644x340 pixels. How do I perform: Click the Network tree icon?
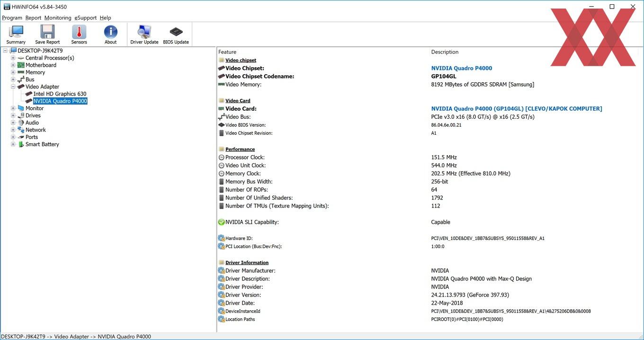(x=21, y=130)
